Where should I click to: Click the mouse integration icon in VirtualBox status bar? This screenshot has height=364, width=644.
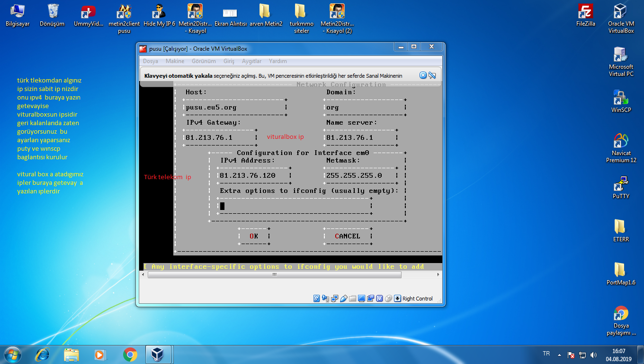click(x=388, y=298)
